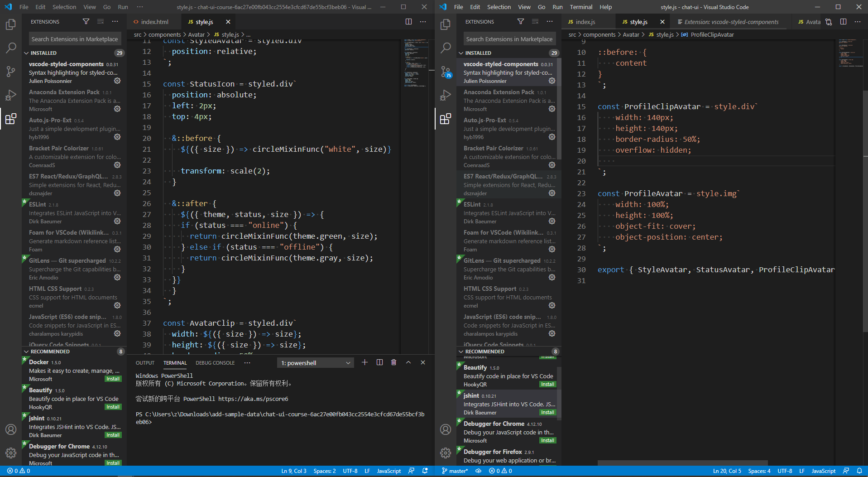Open the Source Control view

(x=11, y=72)
